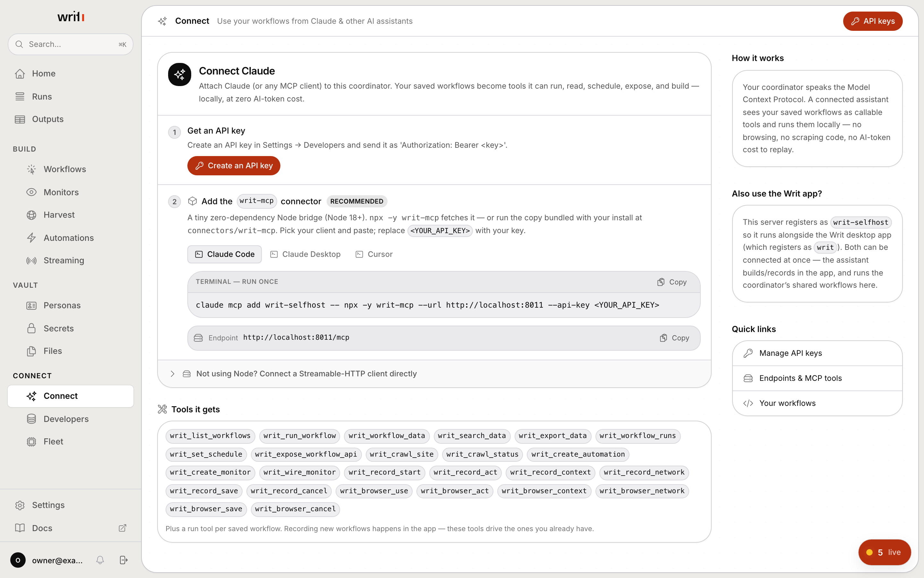This screenshot has width=924, height=578.
Task: Click the Create an API key button
Action: point(234,165)
